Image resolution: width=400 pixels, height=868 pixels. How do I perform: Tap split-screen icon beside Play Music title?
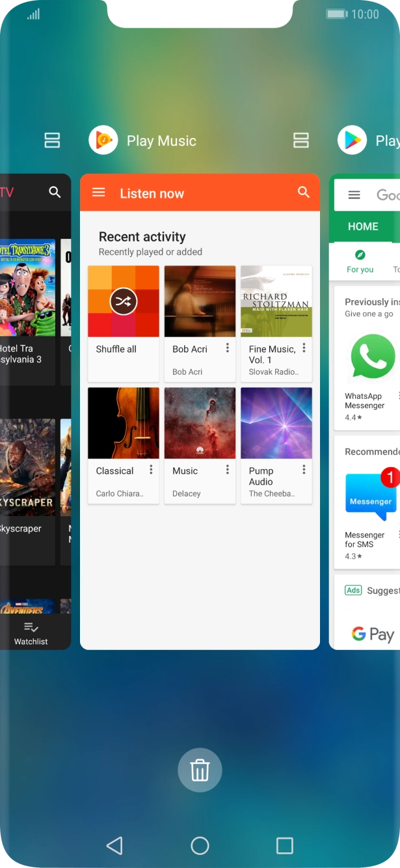click(300, 140)
